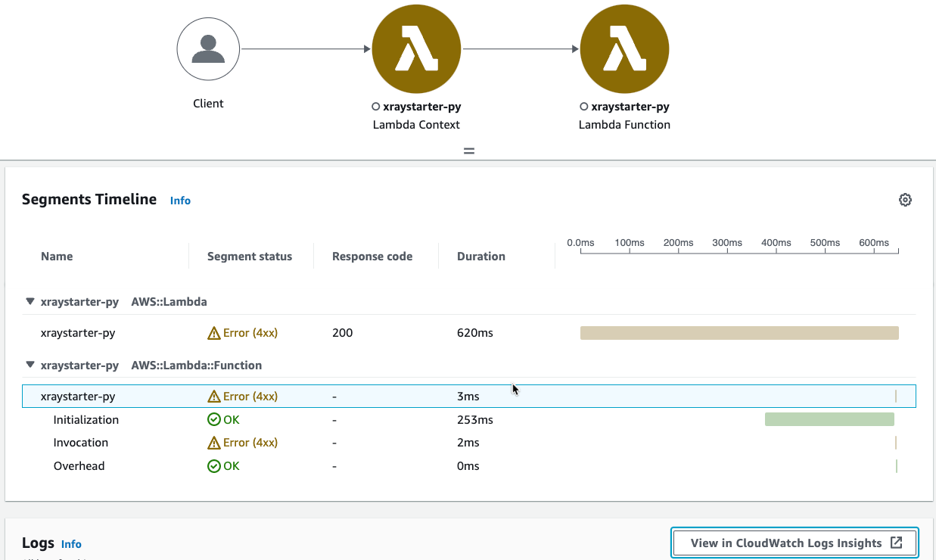Click the OK checkmark icon for Initialization
The width and height of the screenshot is (936, 560).
coord(213,420)
